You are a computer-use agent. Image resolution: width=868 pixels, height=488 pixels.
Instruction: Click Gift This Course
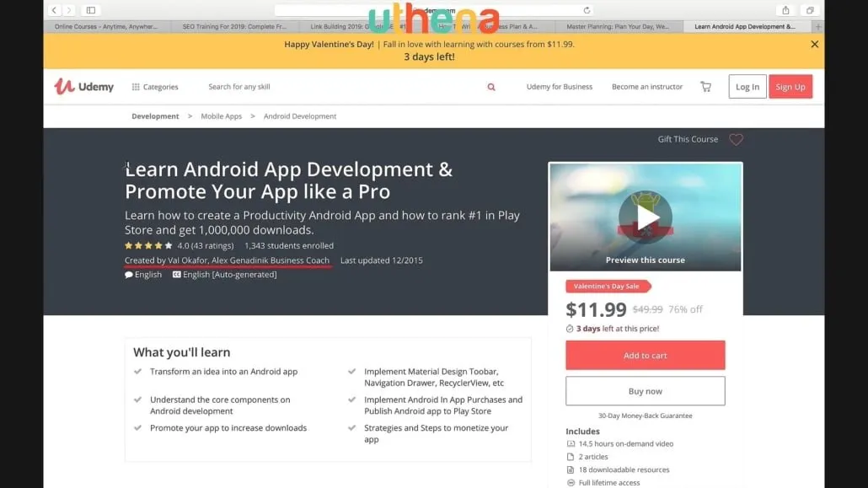coord(688,140)
